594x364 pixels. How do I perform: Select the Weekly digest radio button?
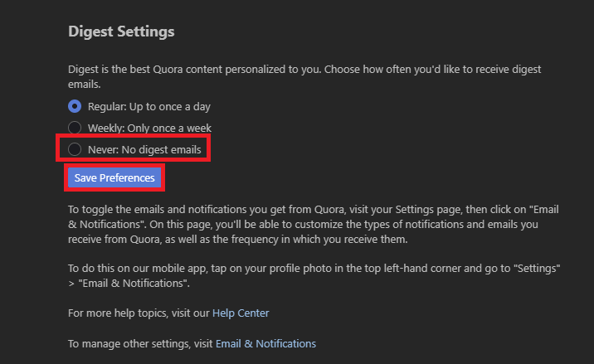[x=75, y=128]
